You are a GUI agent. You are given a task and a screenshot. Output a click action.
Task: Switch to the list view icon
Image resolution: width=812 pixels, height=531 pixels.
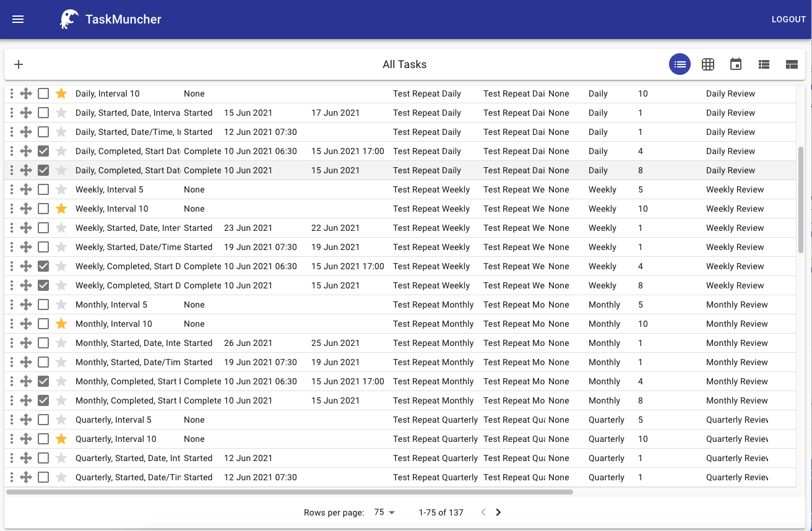point(680,64)
